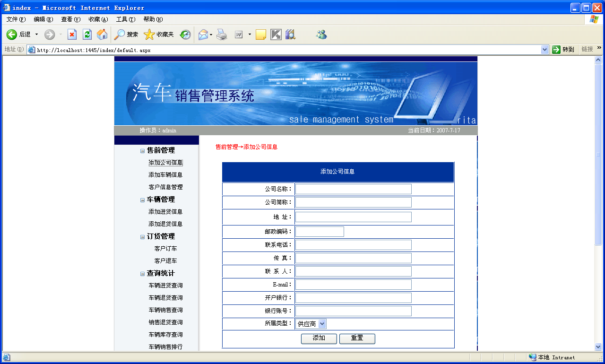The image size is (605, 364).
Task: Open 客户订车 sidebar link
Action: point(165,249)
